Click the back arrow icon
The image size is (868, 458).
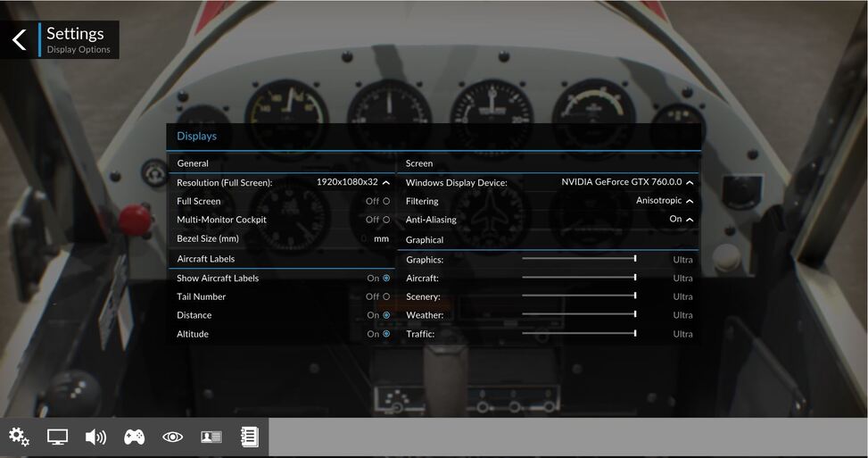click(x=20, y=40)
